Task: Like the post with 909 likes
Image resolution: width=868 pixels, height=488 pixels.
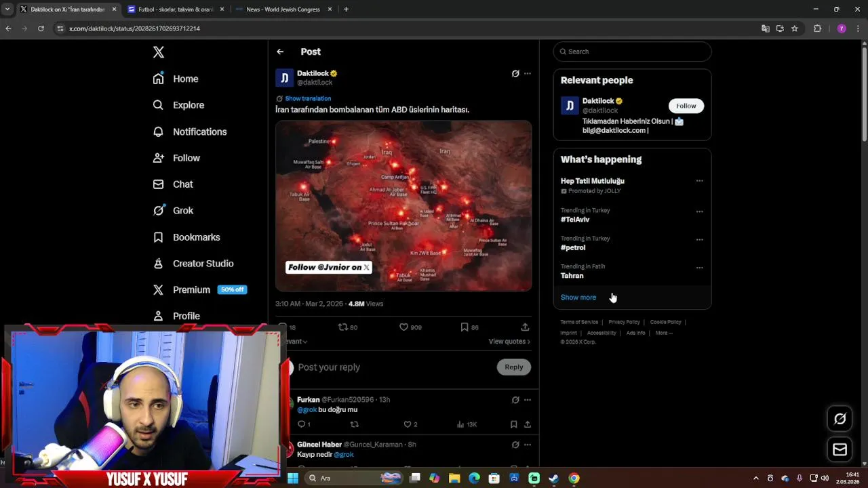Action: pos(410,327)
